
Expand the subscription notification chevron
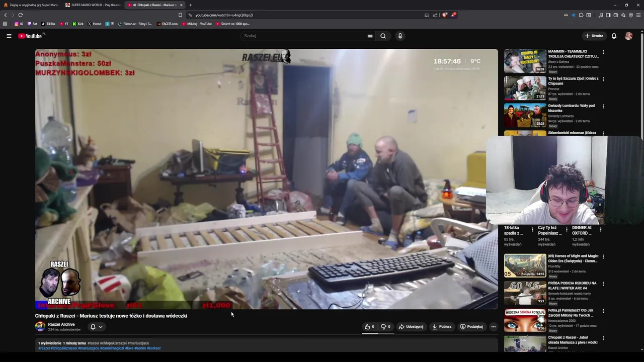[x=101, y=327]
